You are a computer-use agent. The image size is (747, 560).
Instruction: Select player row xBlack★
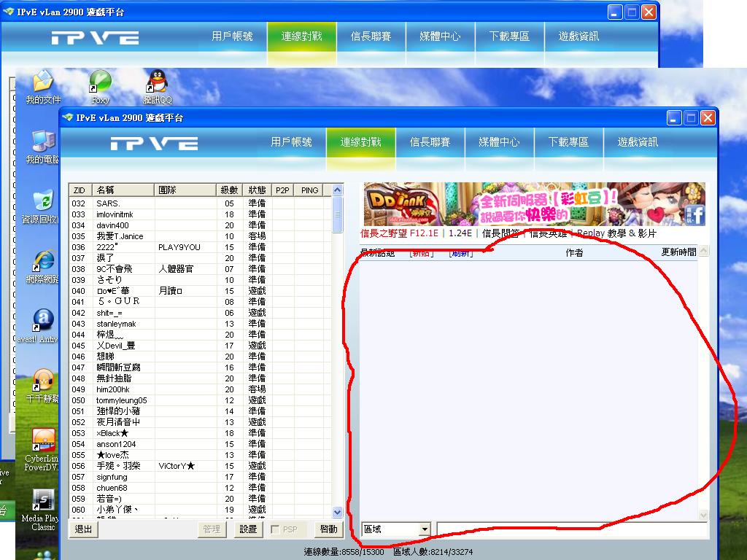[x=200, y=433]
